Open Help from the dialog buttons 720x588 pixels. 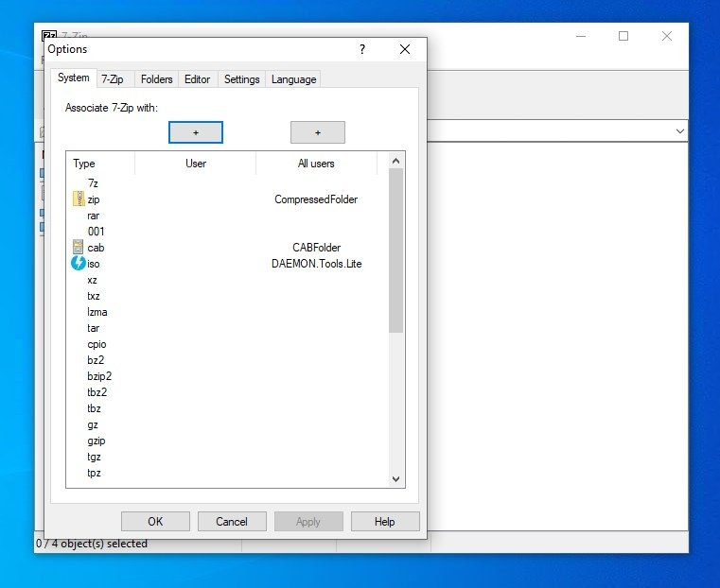tap(385, 522)
